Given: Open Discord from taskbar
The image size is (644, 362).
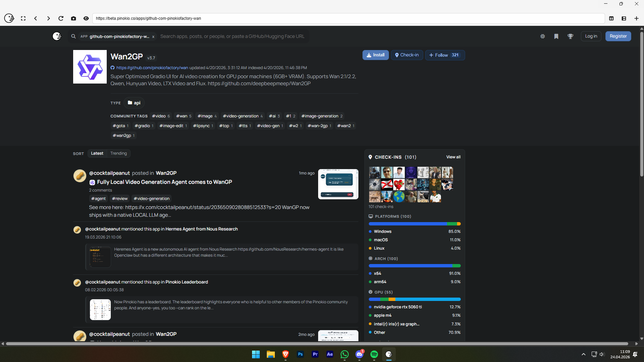Looking at the screenshot, I should click(359, 354).
